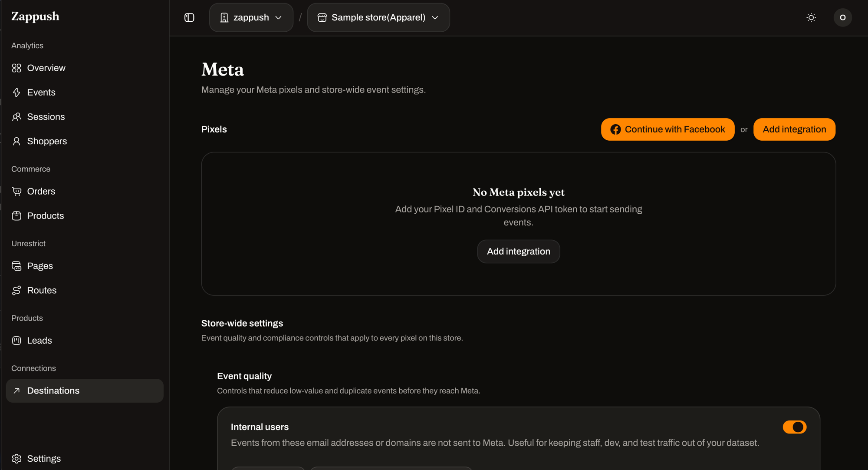Viewport: 868px width, 470px height.
Task: Click the "Connections" sidebar group label
Action: 33,368
